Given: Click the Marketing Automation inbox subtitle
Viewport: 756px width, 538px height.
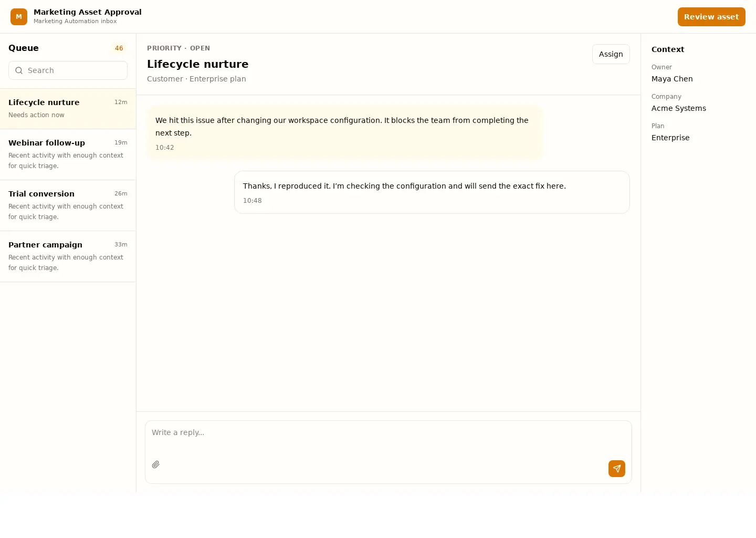Looking at the screenshot, I should point(75,22).
